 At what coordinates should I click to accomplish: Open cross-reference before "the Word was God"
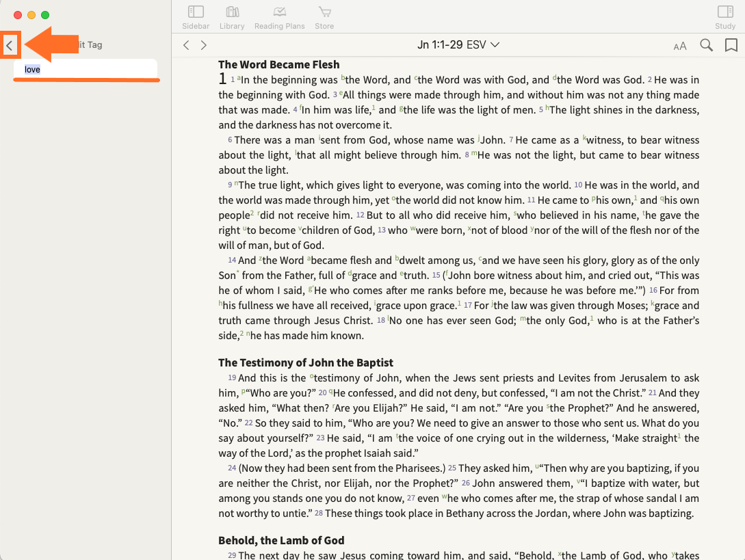click(x=554, y=79)
